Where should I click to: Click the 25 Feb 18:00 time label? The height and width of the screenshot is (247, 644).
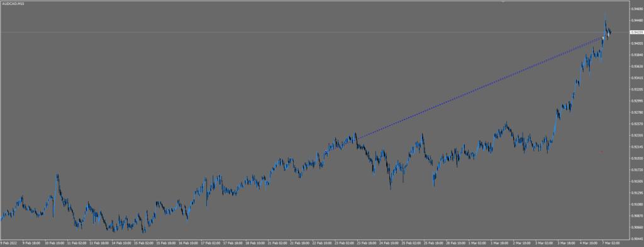tap(433, 243)
